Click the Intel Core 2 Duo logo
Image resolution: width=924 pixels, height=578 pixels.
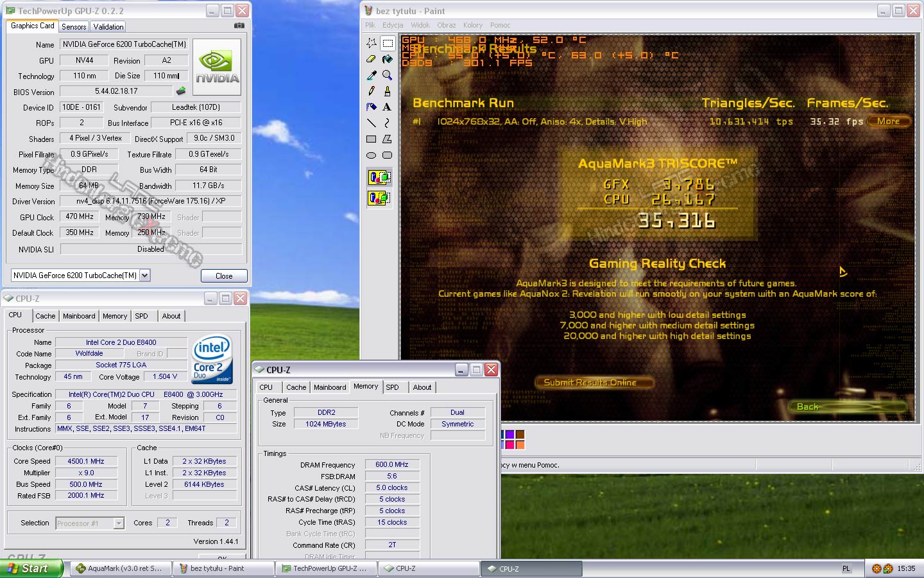(x=212, y=359)
